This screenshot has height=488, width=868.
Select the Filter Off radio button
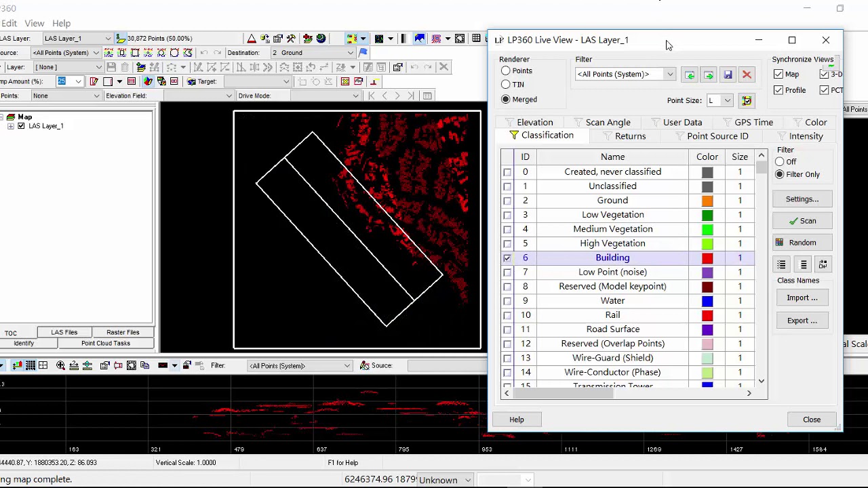pos(780,161)
